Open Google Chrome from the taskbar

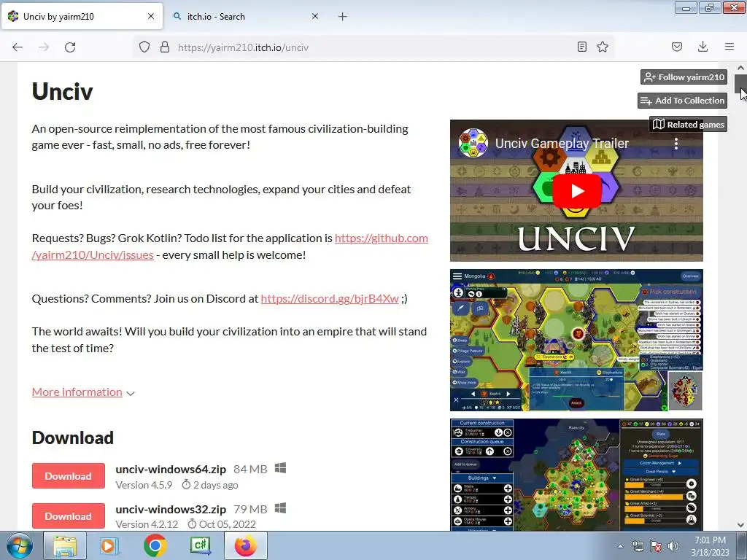pos(155,545)
